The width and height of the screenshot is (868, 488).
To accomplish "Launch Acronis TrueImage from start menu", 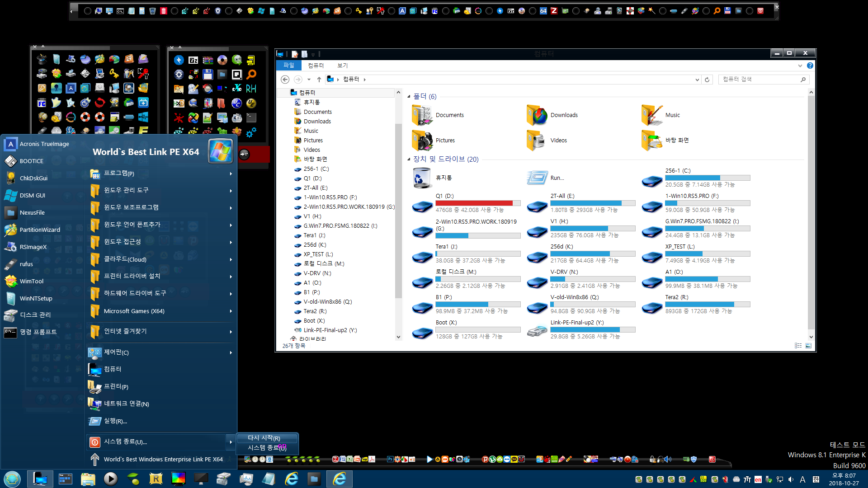I will coord(37,144).
